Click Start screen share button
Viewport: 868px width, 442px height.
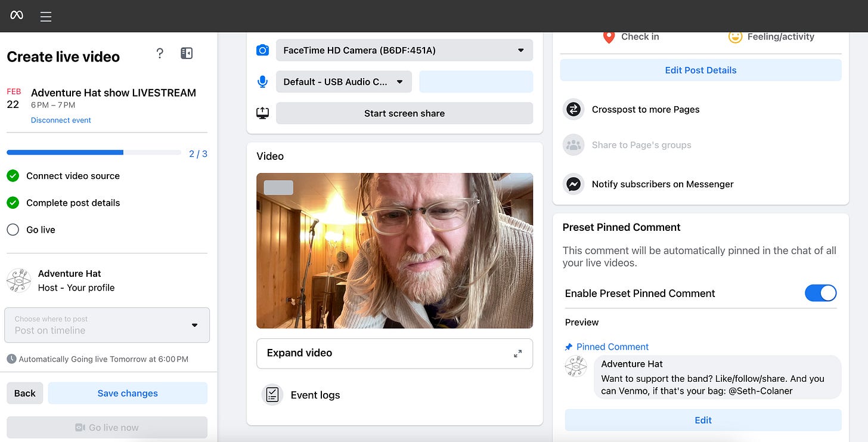coord(404,113)
